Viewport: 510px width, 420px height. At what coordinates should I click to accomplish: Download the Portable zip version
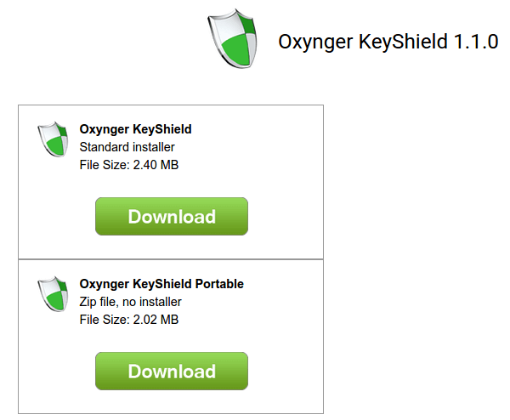[171, 372]
